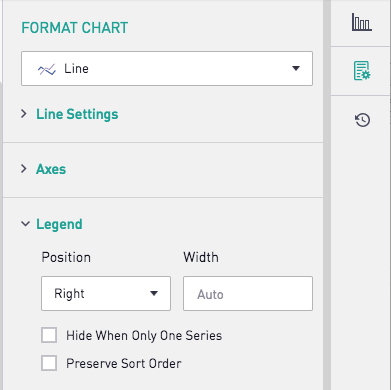Click the Hide When Only One Series label
Screen dimensions: 391x390
[x=144, y=335]
